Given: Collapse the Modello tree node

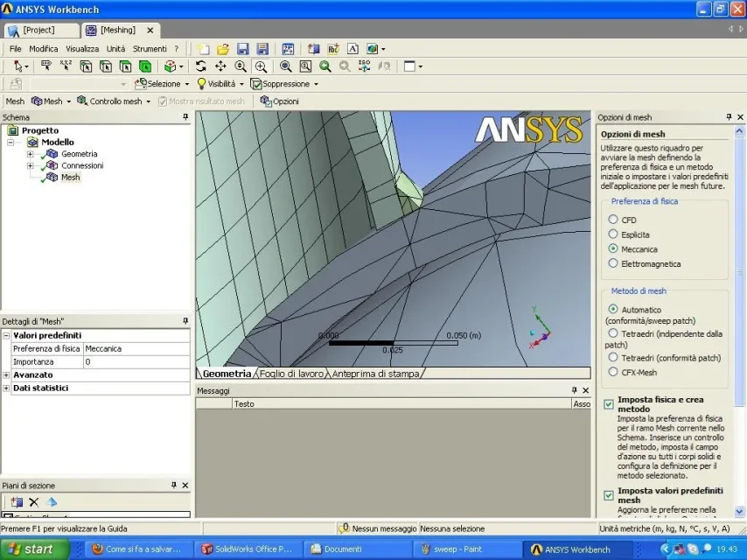Looking at the screenshot, I should (x=10, y=142).
